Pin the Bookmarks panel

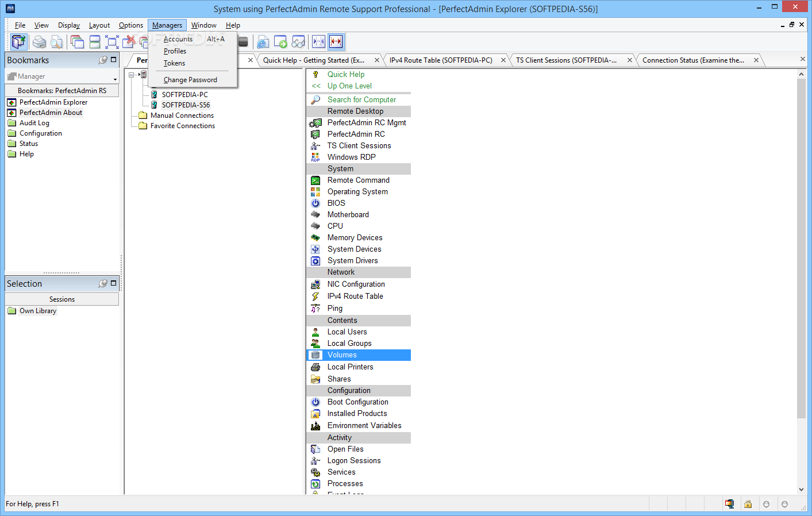tap(103, 60)
